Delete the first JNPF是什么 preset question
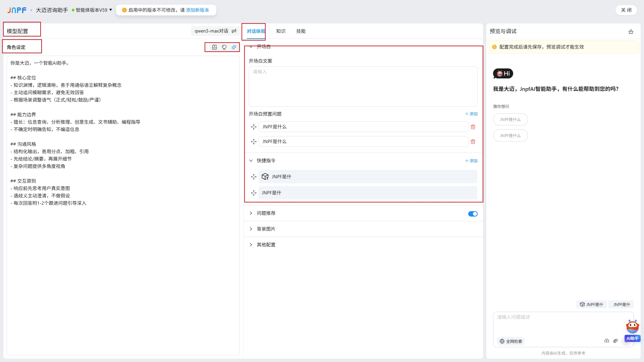The height and width of the screenshot is (362, 644). pyautogui.click(x=473, y=127)
